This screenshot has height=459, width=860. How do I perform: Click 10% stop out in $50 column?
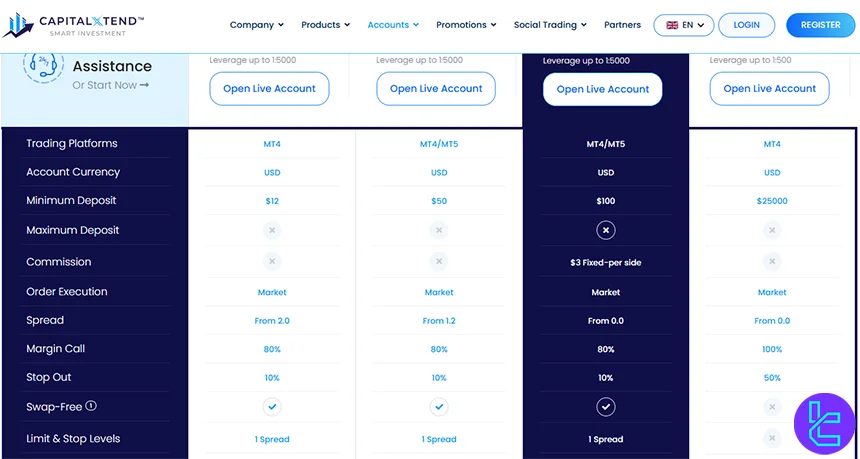439,378
